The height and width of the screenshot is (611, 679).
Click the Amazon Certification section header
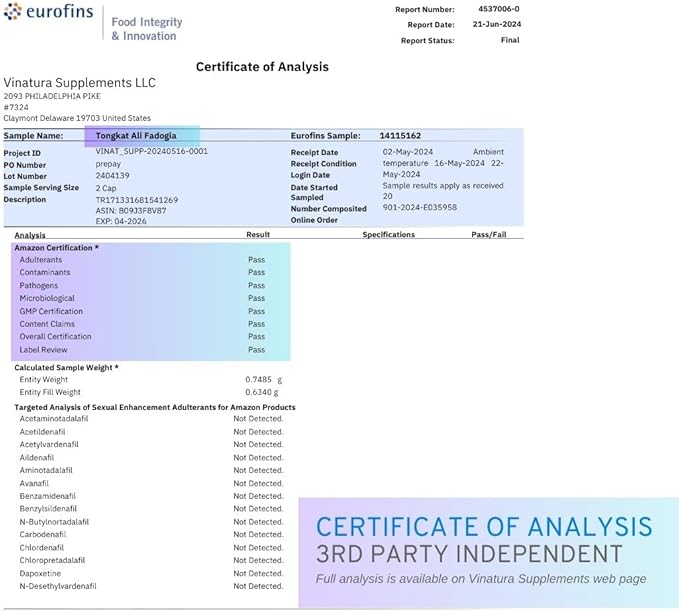(x=56, y=247)
